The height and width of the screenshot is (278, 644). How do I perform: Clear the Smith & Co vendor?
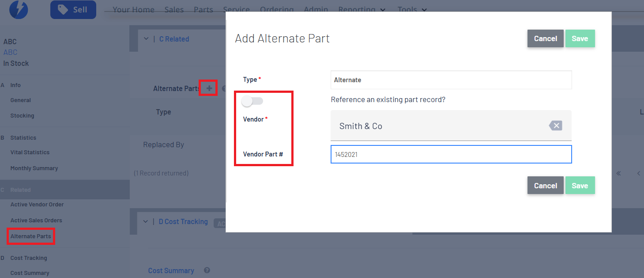556,126
